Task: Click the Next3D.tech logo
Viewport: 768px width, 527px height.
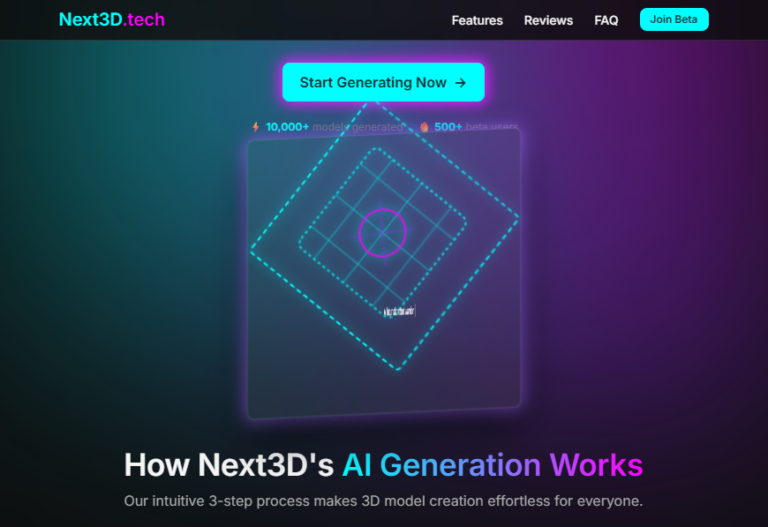Action: [111, 19]
